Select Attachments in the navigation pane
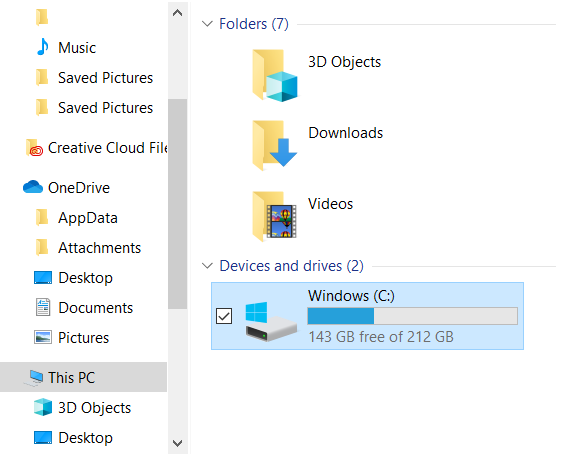Image resolution: width=568 pixels, height=456 pixels. tap(100, 248)
